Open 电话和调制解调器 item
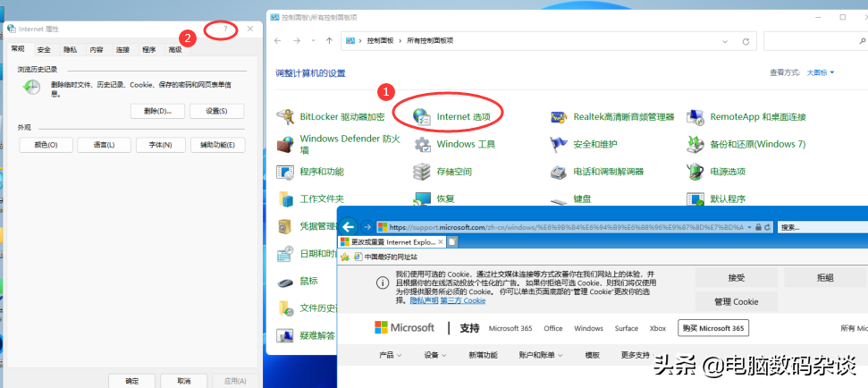The width and height of the screenshot is (868, 388). 597,172
